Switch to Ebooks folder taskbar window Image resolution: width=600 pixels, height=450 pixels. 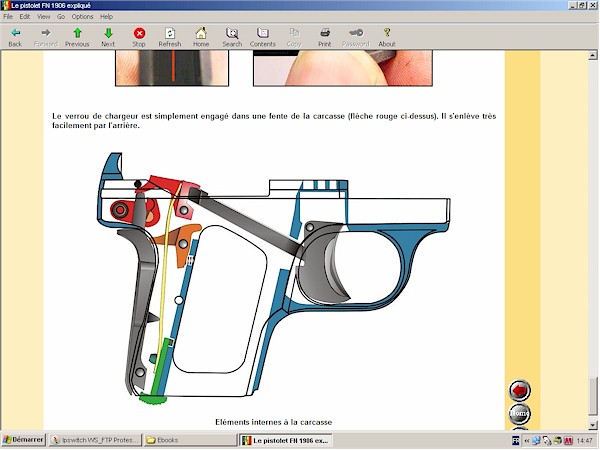click(x=190, y=440)
